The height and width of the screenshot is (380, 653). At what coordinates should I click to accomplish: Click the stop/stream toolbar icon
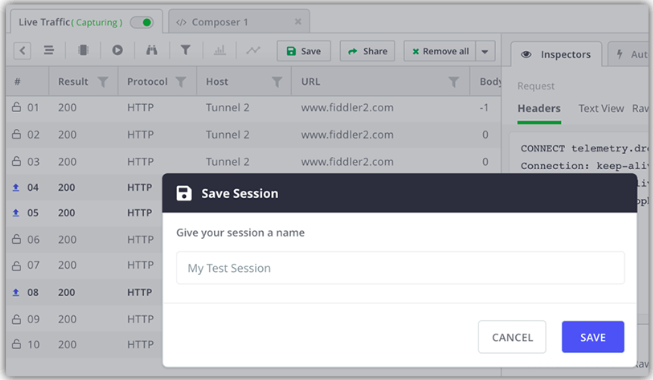click(x=83, y=50)
